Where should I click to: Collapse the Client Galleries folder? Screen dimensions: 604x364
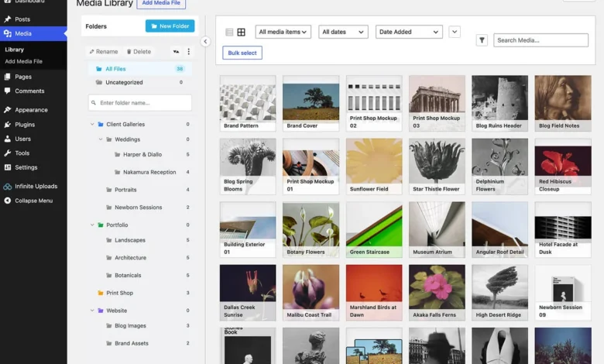92,125
